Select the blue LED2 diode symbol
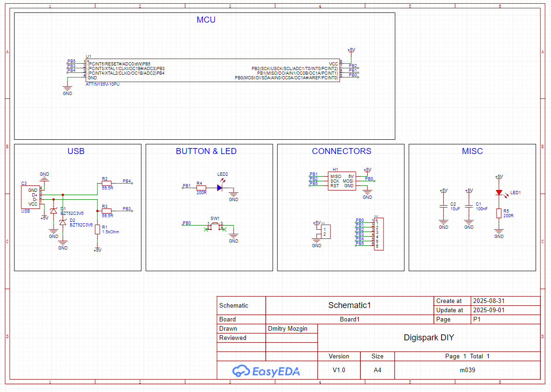The width and height of the screenshot is (551, 392). (219, 188)
